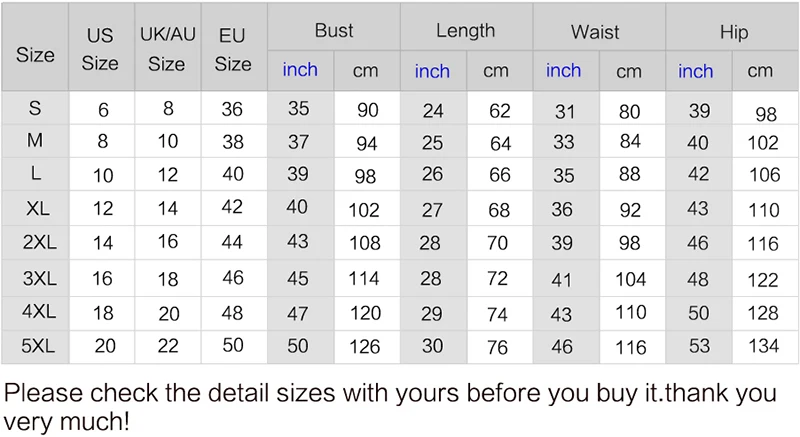
Task: Select the "Length" group header
Action: (466, 30)
